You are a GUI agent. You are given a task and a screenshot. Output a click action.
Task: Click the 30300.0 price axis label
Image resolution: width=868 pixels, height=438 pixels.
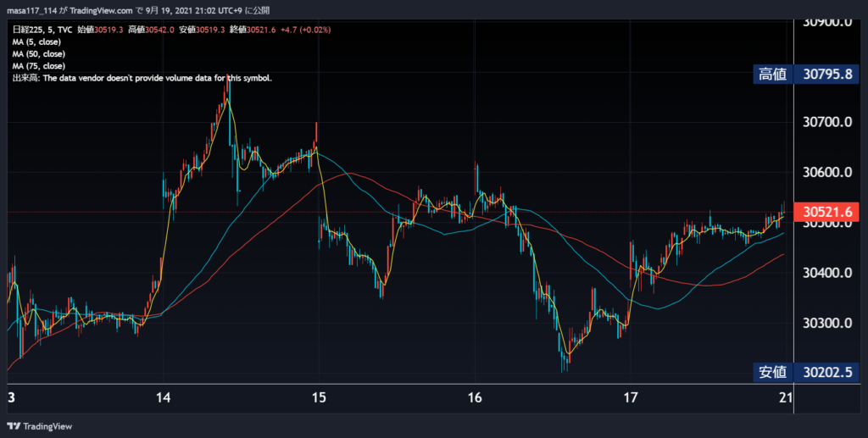pos(827,323)
